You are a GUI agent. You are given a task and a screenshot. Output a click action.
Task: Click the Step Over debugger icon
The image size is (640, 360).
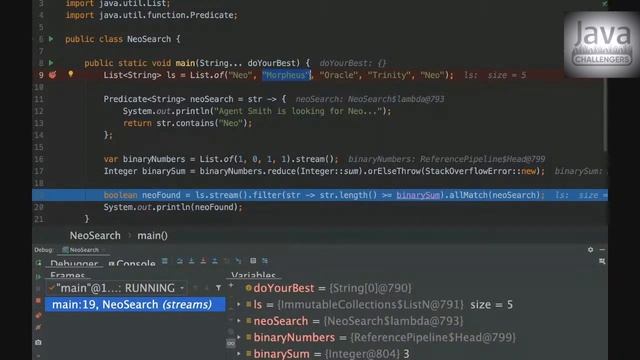pos(180,261)
